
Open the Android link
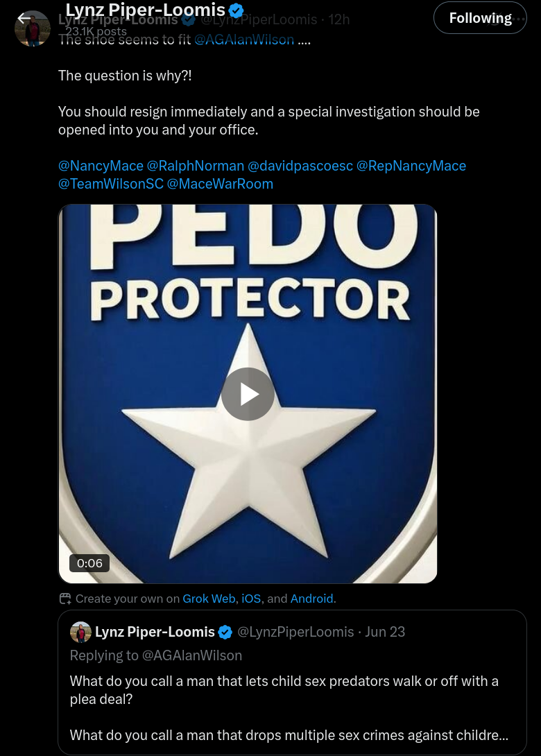click(312, 599)
